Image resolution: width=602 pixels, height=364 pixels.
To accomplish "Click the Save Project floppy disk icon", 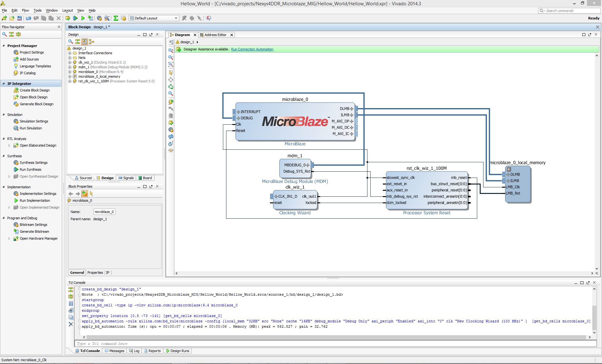I will pyautogui.click(x=19, y=18).
